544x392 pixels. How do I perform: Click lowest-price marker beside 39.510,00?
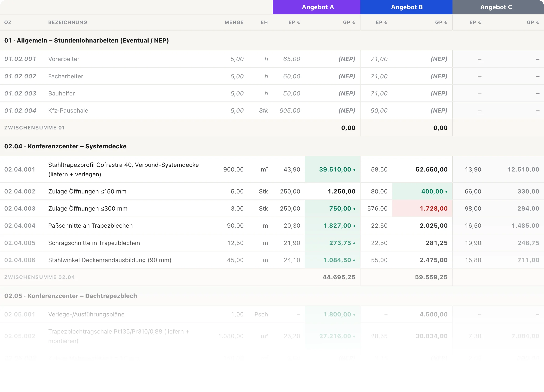click(x=354, y=170)
